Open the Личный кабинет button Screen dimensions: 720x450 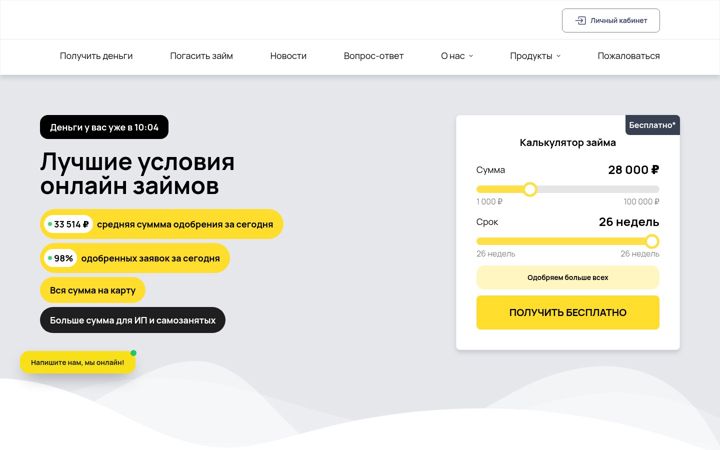point(611,21)
